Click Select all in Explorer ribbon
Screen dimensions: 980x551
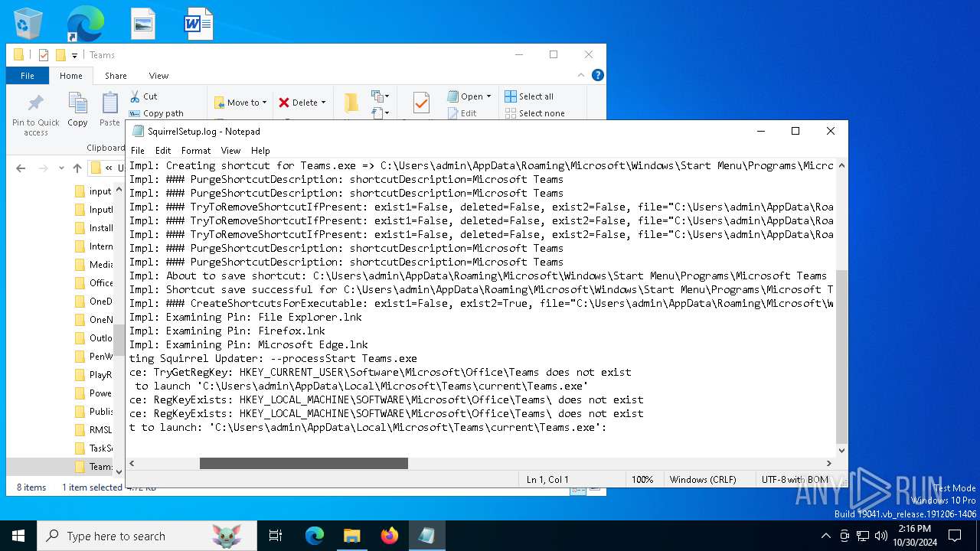[529, 96]
